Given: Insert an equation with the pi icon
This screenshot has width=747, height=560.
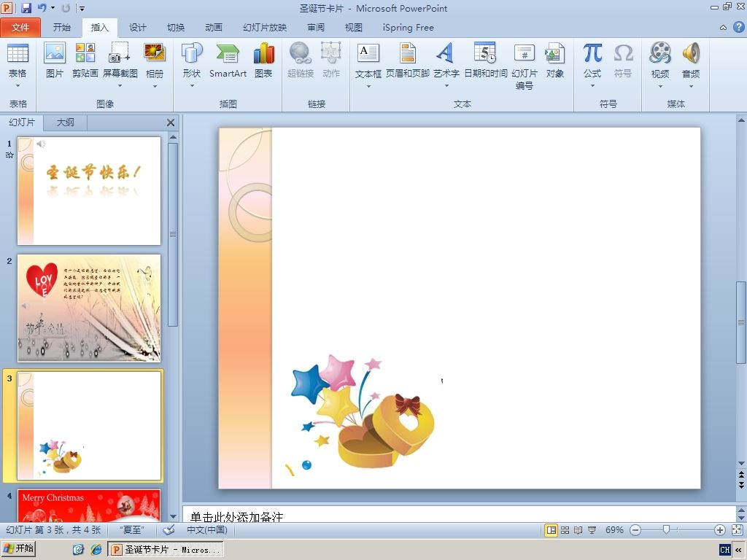Looking at the screenshot, I should [592, 52].
